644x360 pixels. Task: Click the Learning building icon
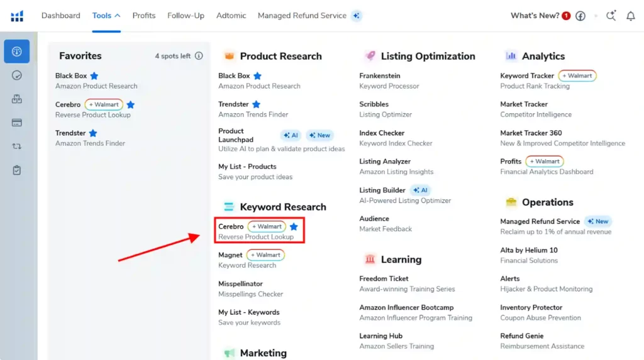pos(370,259)
